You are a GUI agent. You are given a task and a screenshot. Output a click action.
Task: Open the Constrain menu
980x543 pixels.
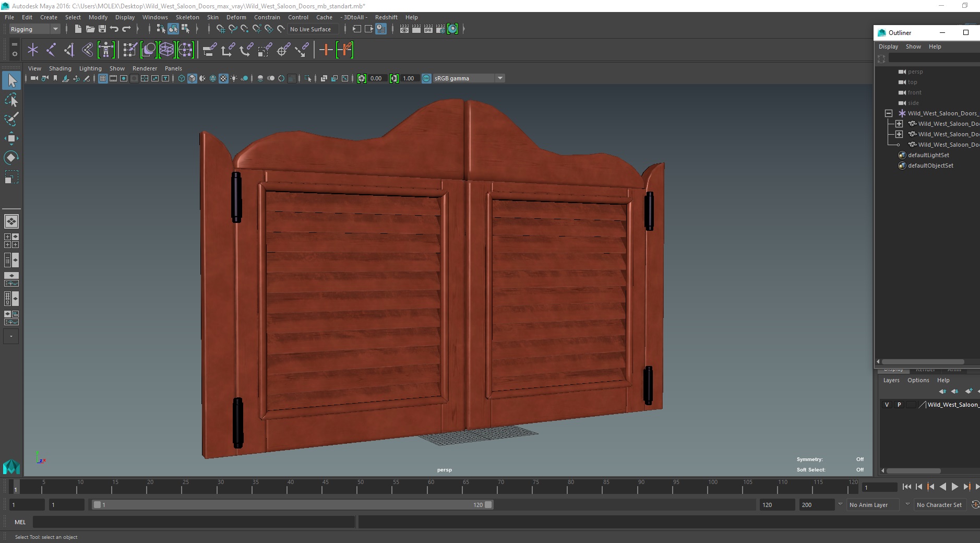click(267, 17)
